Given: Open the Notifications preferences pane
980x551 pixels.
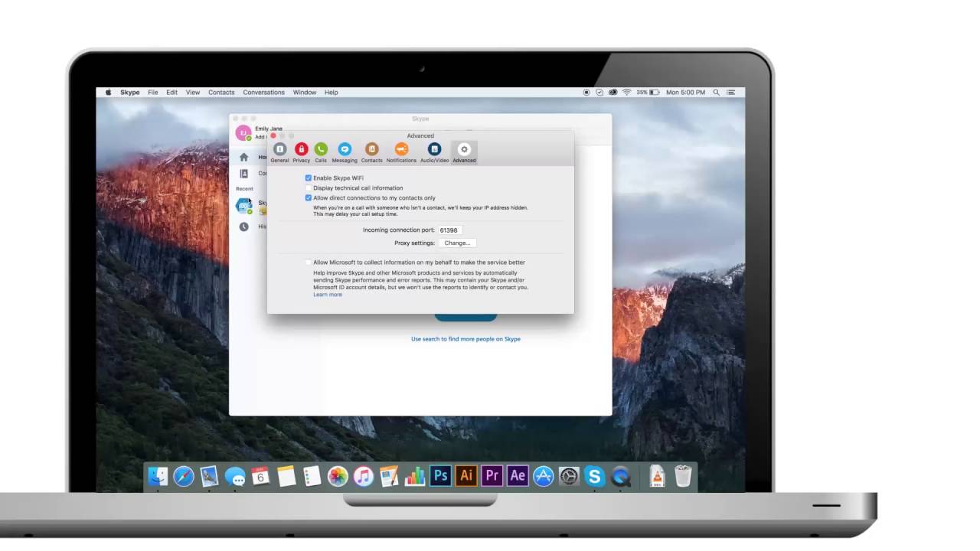Looking at the screenshot, I should pyautogui.click(x=401, y=152).
